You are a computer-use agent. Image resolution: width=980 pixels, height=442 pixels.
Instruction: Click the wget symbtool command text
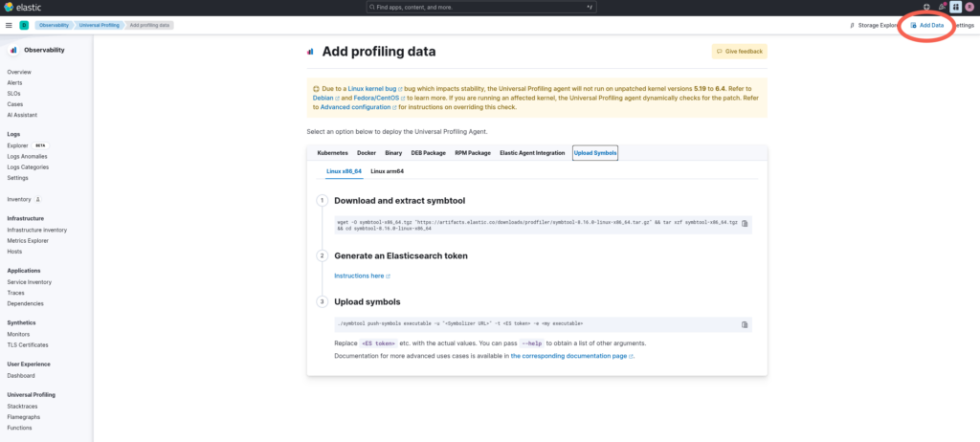point(538,225)
